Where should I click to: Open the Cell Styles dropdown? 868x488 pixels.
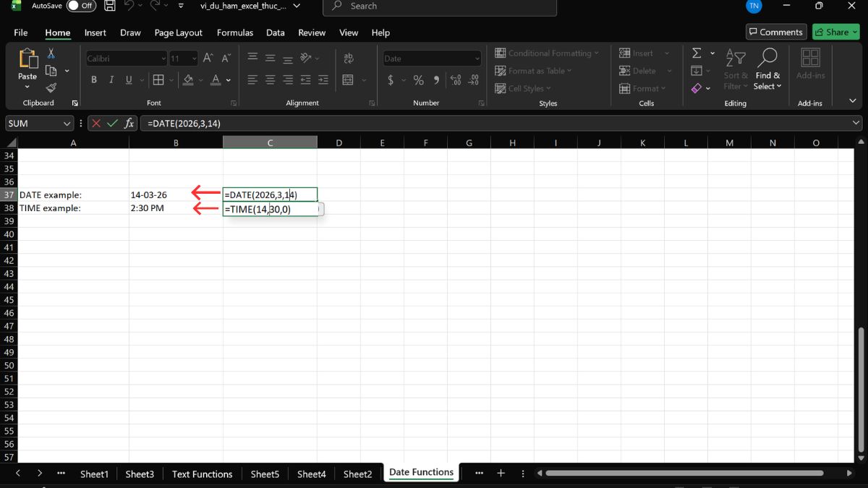tap(524, 88)
